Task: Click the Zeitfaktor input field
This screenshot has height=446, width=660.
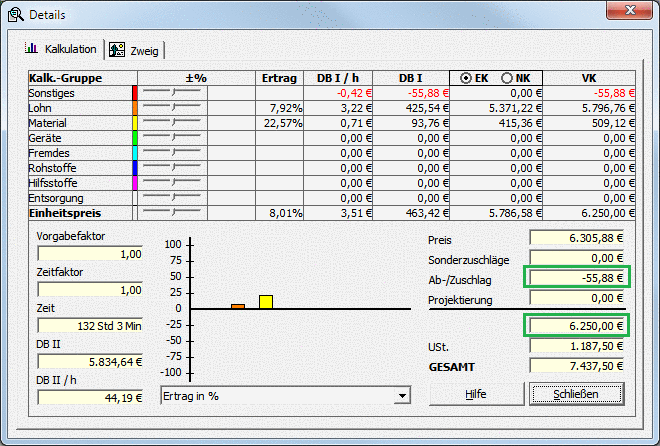Action: click(x=90, y=289)
